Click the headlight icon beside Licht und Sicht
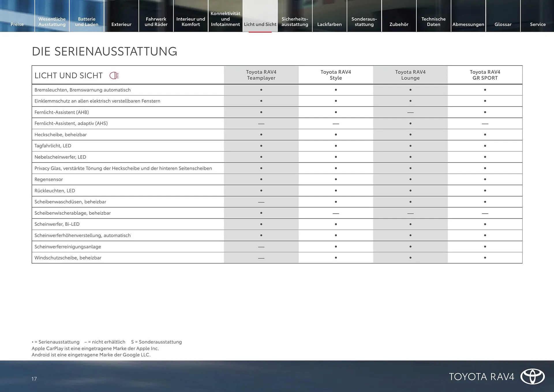This screenshot has width=554, height=392. tap(114, 76)
